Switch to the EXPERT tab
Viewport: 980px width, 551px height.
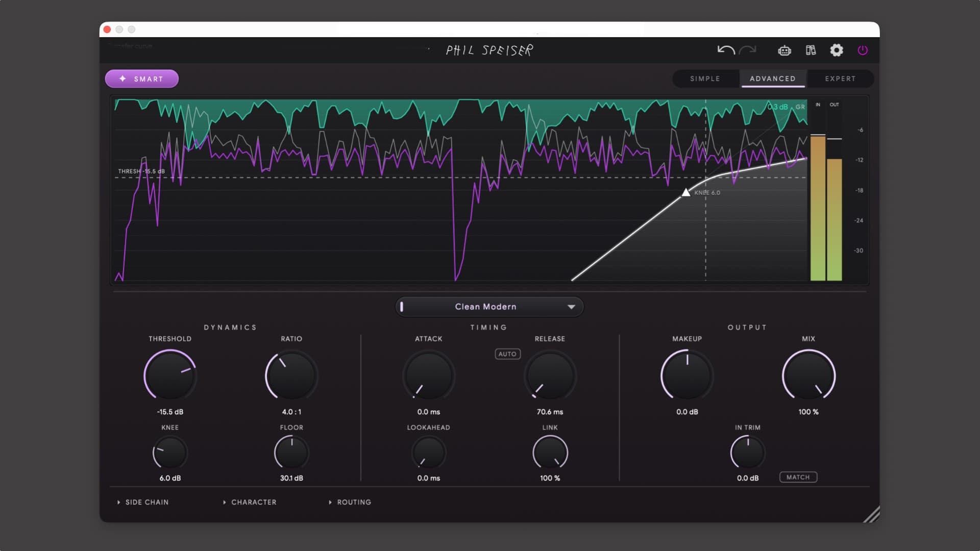[840, 79]
